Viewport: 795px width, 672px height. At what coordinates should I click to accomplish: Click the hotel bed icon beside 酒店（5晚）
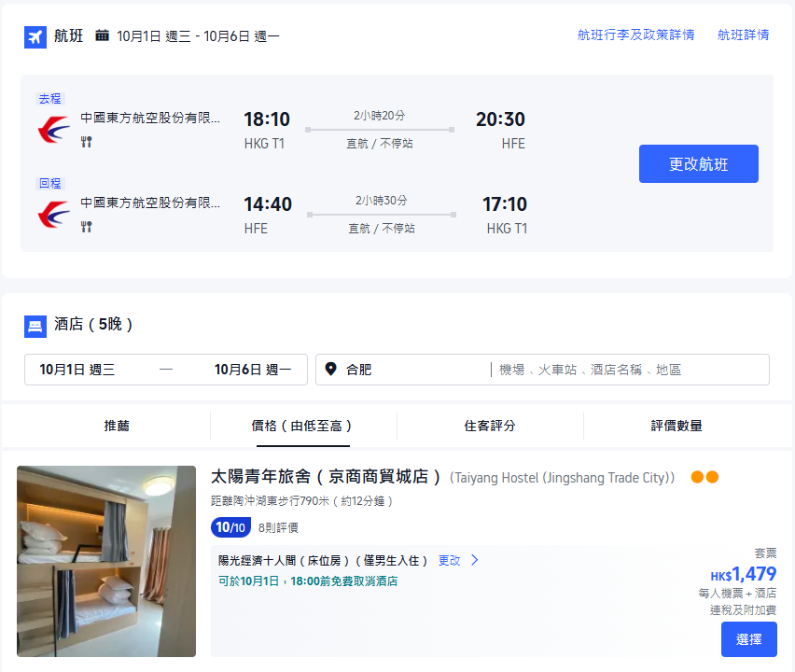[35, 326]
